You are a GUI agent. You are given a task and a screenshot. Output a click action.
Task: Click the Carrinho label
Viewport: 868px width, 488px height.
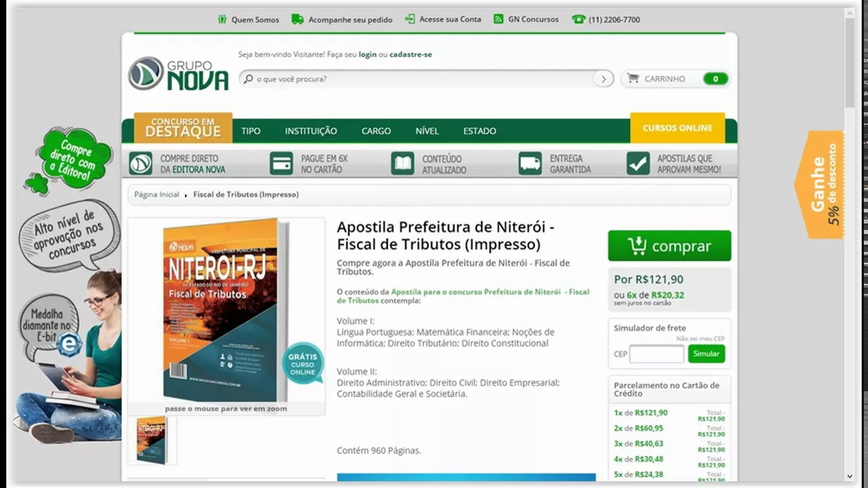click(x=665, y=79)
